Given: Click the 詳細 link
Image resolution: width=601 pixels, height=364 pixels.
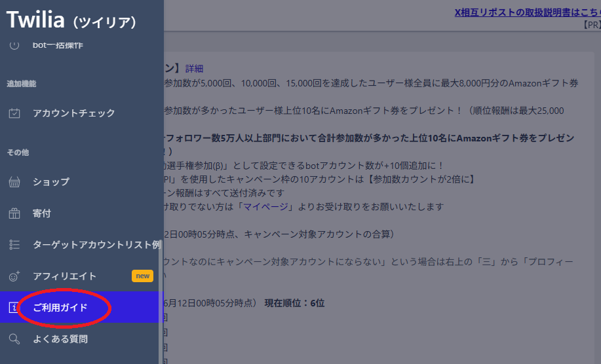Looking at the screenshot, I should pyautogui.click(x=195, y=69).
